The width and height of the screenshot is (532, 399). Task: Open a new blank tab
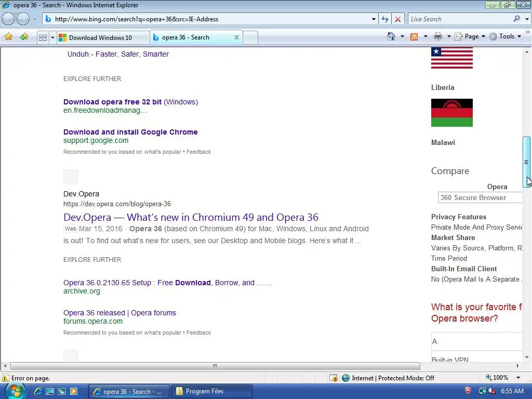tap(250, 37)
